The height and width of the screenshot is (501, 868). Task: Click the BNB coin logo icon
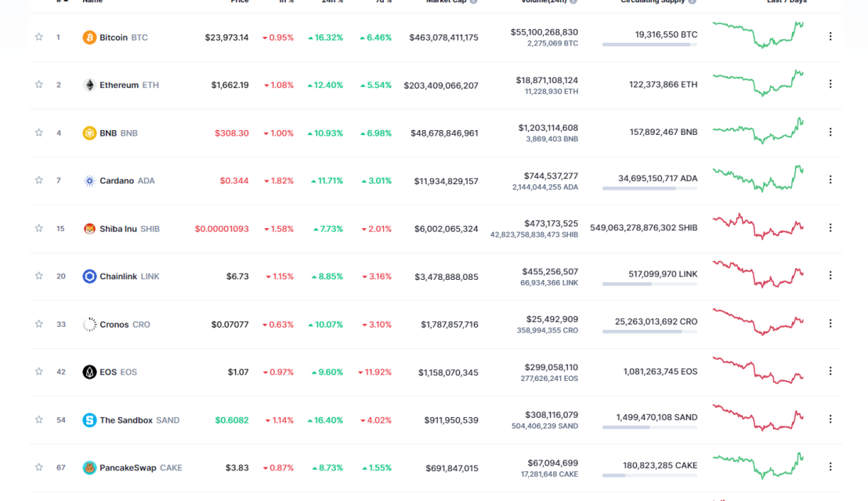pyautogui.click(x=89, y=133)
